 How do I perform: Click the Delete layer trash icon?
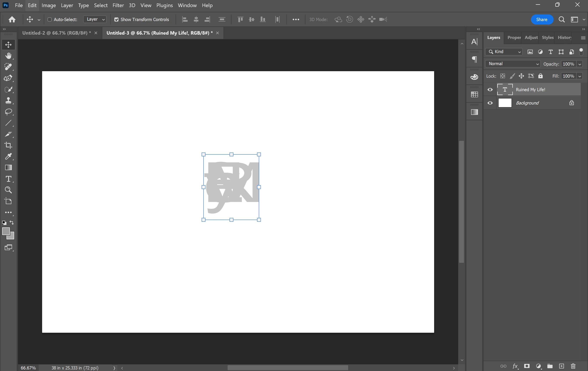[573, 366]
